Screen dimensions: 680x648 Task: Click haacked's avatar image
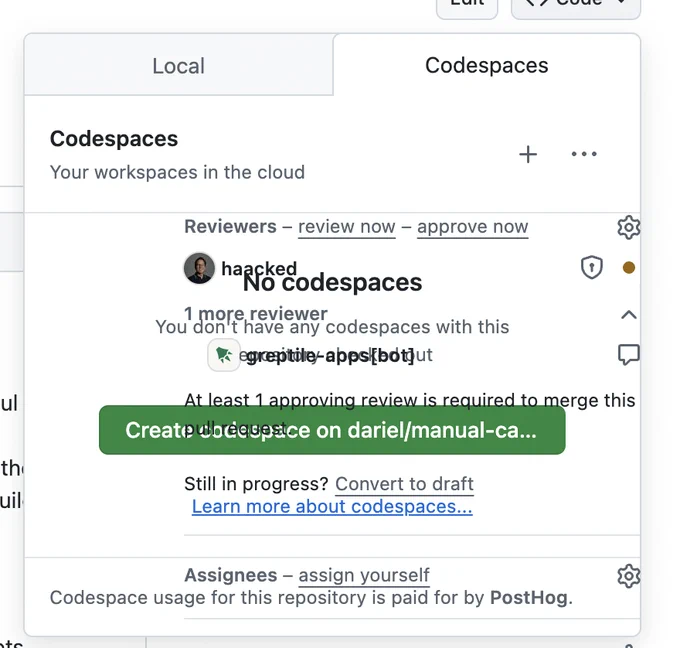[199, 268]
